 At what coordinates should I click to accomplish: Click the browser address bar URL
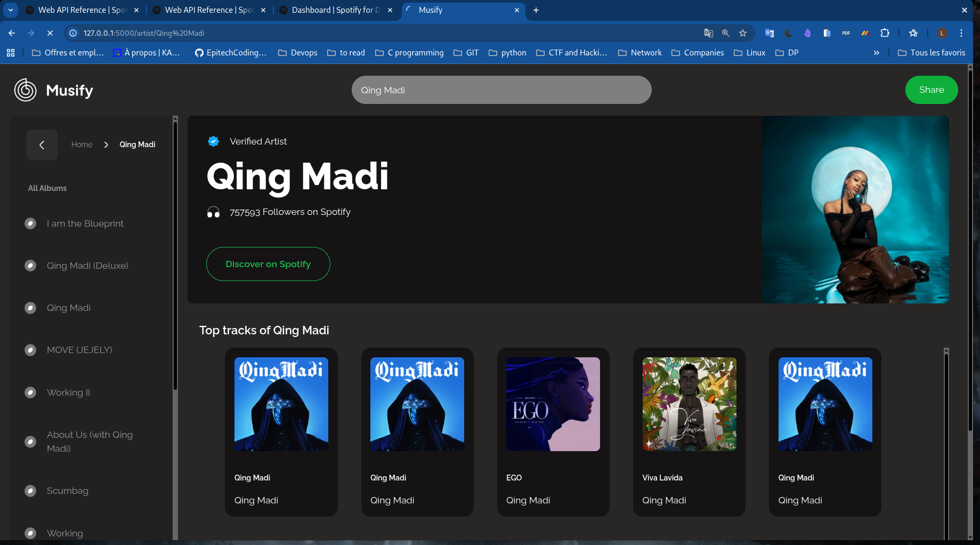(144, 33)
